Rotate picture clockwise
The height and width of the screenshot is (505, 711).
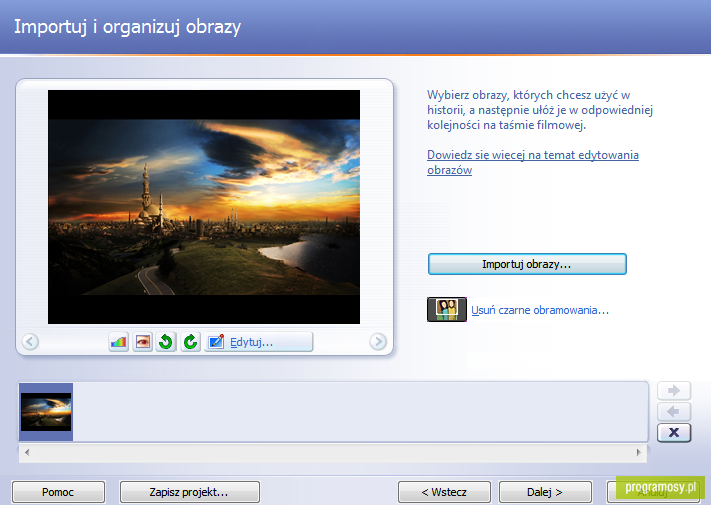[x=190, y=342]
